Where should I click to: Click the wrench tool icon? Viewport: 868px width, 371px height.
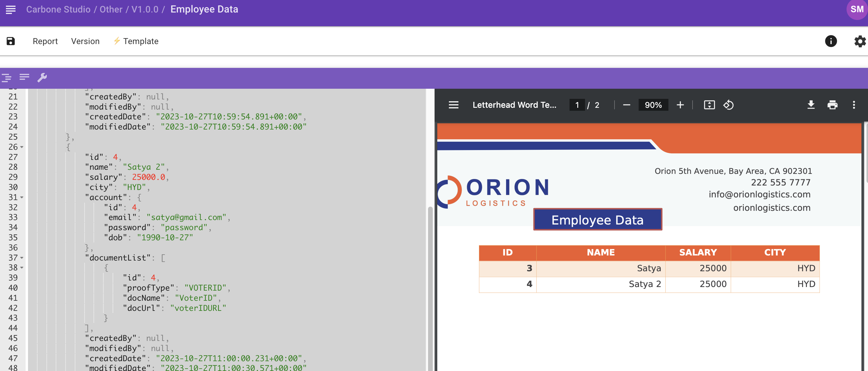[x=42, y=77]
